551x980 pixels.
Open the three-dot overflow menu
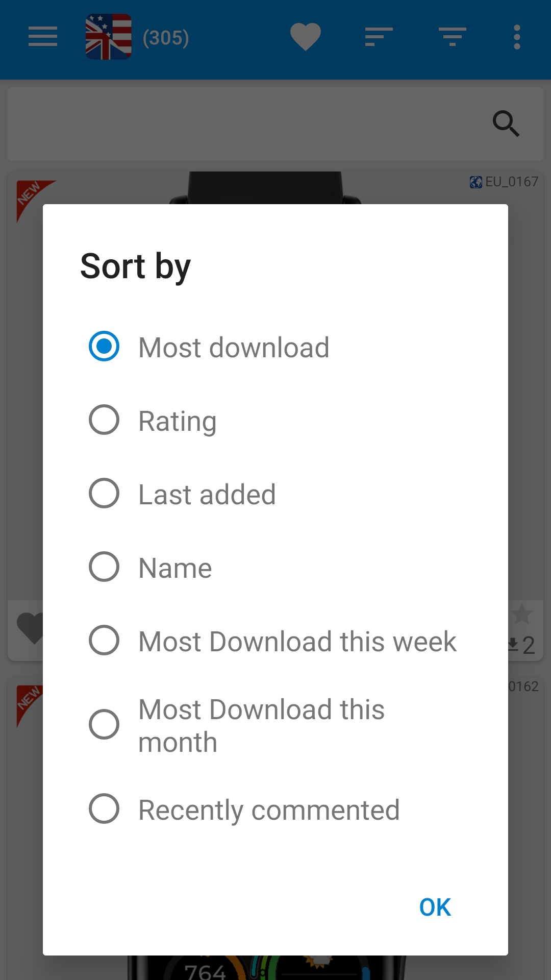tap(517, 37)
